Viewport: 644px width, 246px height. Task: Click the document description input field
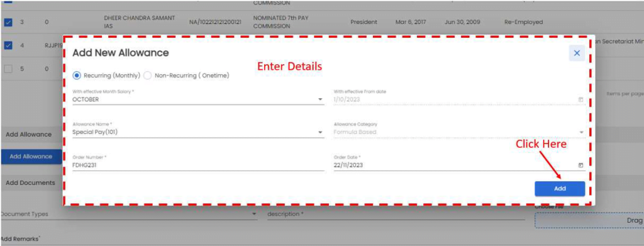[x=396, y=215]
